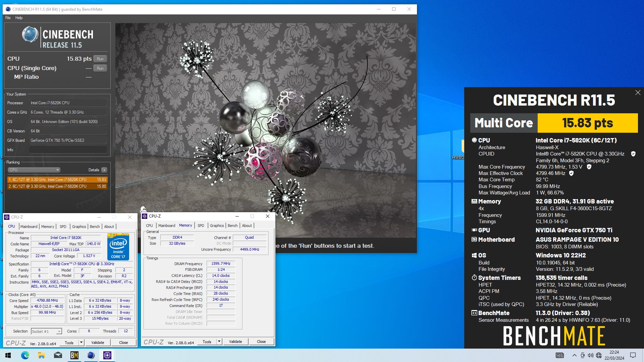The height and width of the screenshot is (362, 644).
Task: Open Bench tab in right CPU-Z
Action: coord(233,226)
